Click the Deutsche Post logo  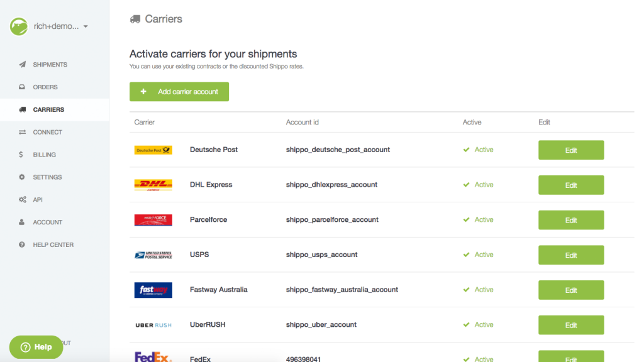pyautogui.click(x=153, y=150)
